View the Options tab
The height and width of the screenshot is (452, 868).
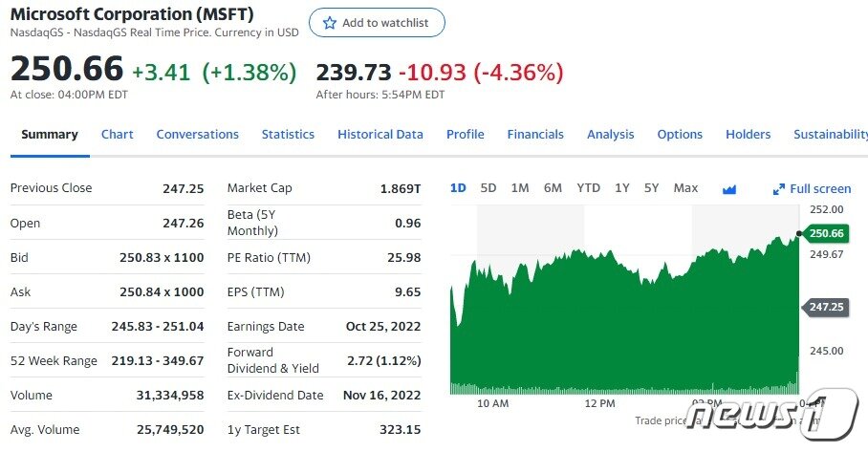point(680,135)
